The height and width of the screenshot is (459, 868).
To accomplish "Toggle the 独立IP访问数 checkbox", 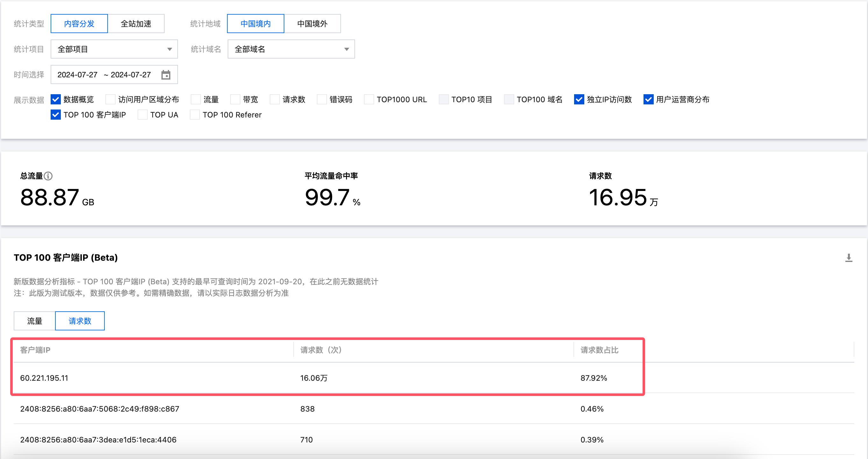I will coord(579,99).
